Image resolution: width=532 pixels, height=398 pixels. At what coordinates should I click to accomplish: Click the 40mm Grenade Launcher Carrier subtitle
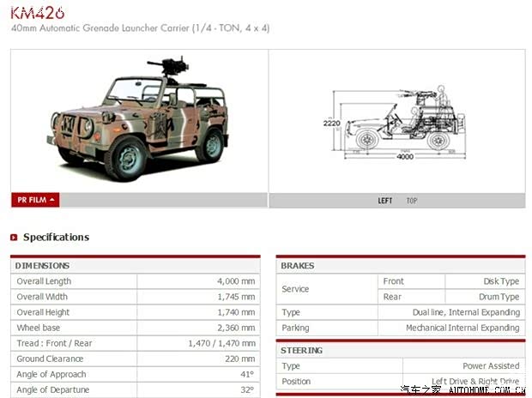tap(141, 28)
